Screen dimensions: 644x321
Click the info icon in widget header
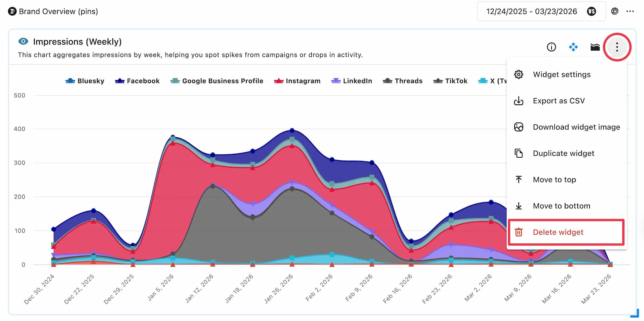tap(551, 47)
